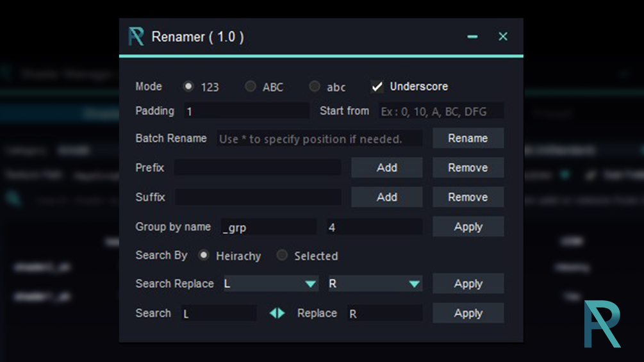Close the Renamer window

(503, 37)
